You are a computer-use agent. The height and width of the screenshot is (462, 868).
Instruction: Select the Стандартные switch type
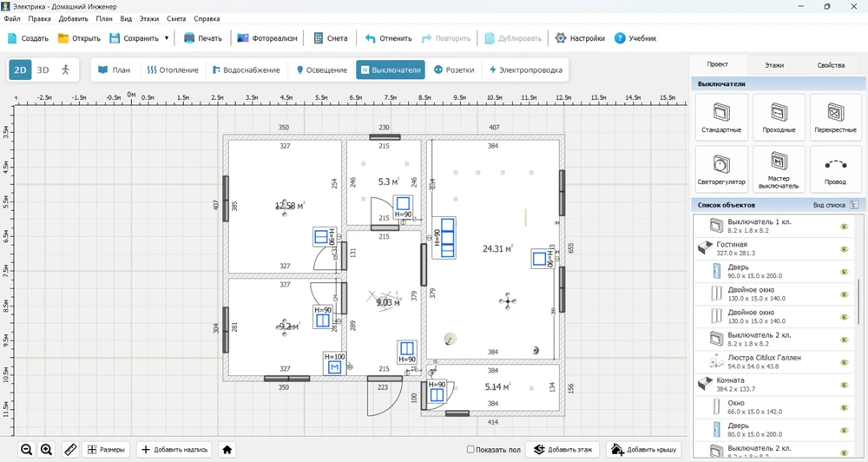pos(721,117)
